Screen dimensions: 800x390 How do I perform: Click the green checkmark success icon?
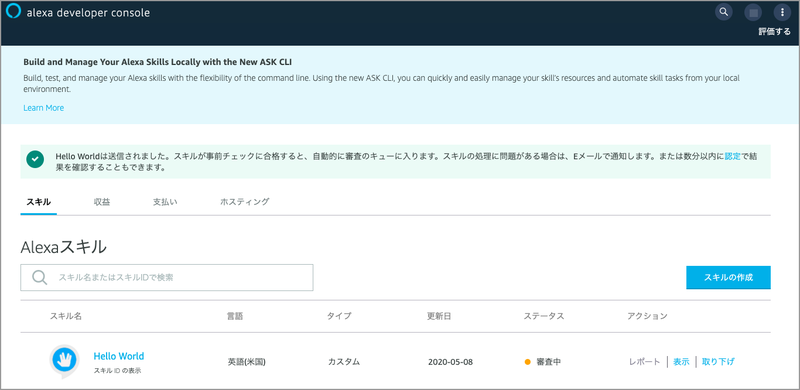point(35,159)
